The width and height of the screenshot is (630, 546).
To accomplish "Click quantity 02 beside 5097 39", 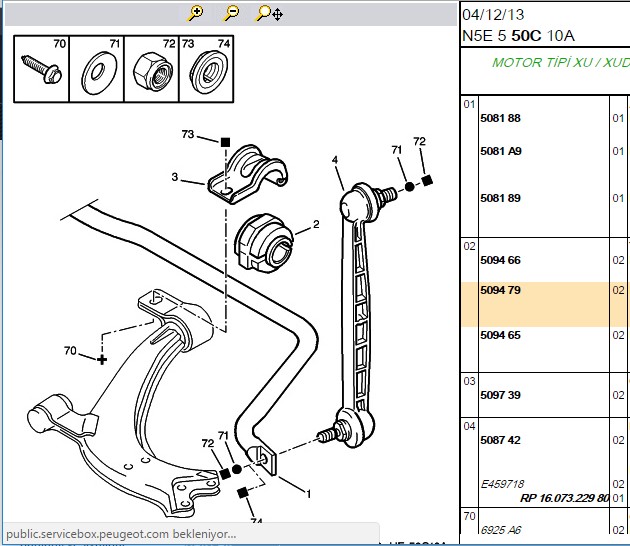I will click(x=618, y=395).
